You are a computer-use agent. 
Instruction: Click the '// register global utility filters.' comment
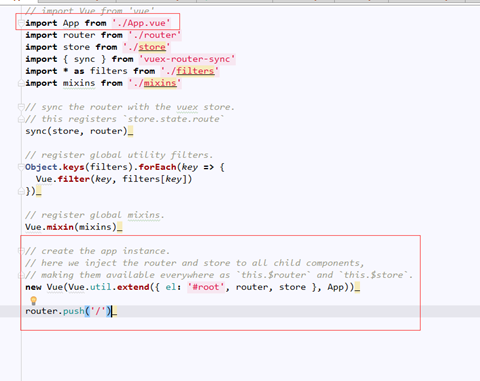119,155
